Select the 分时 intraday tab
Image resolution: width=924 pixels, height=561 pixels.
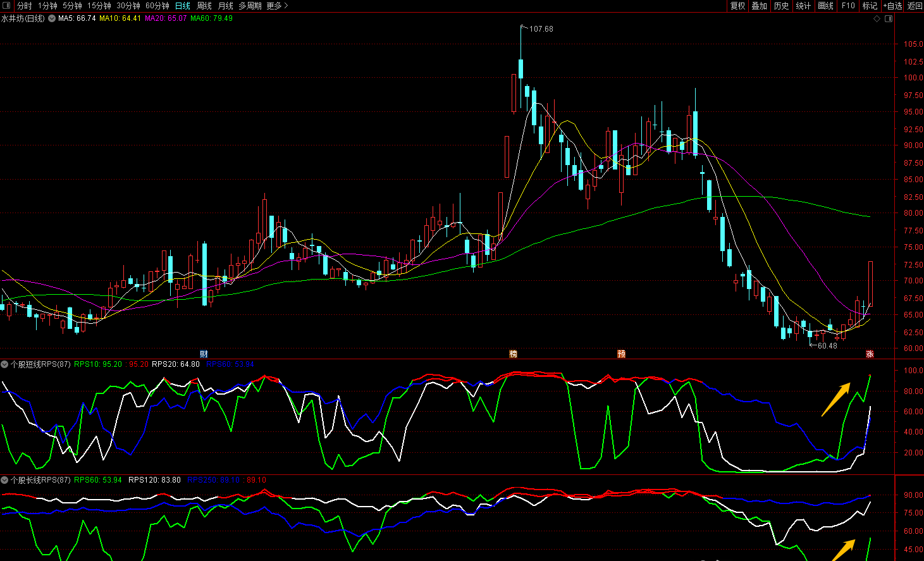click(x=24, y=6)
